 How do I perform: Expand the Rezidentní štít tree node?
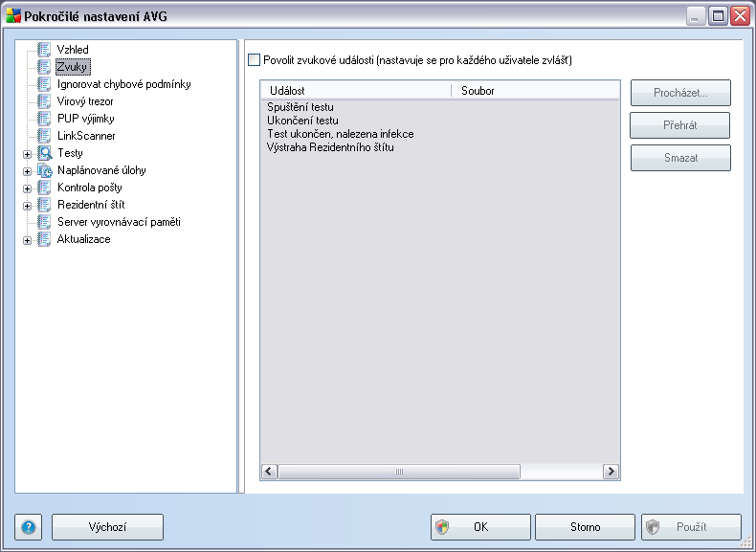pyautogui.click(x=28, y=206)
